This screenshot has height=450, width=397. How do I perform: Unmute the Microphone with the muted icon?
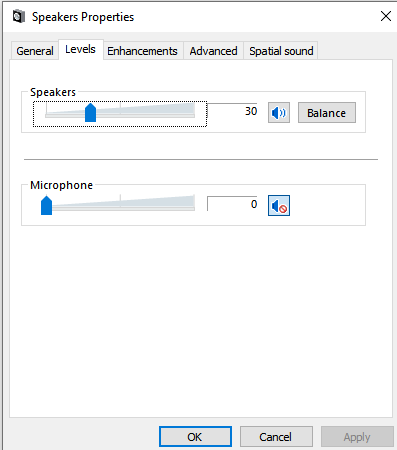click(x=279, y=205)
